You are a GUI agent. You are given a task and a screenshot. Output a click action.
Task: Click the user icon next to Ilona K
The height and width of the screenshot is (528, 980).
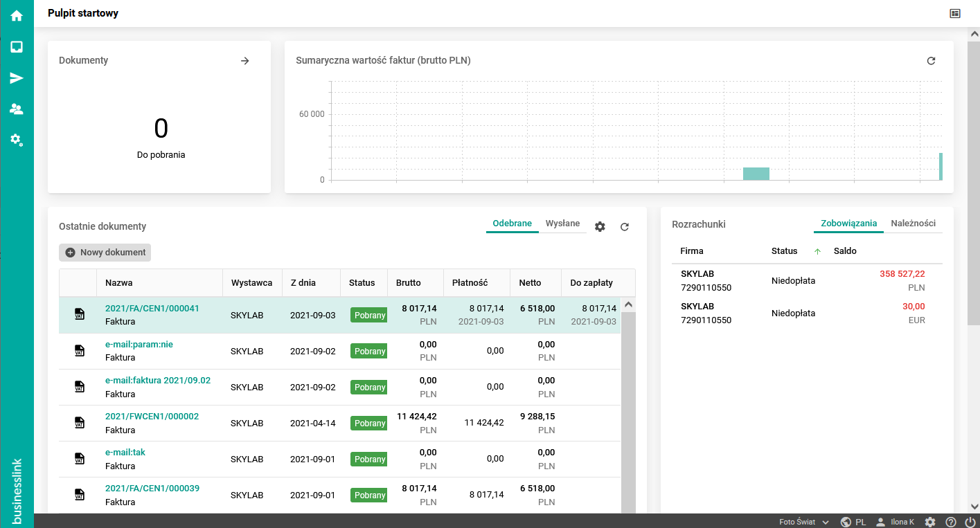coord(881,522)
